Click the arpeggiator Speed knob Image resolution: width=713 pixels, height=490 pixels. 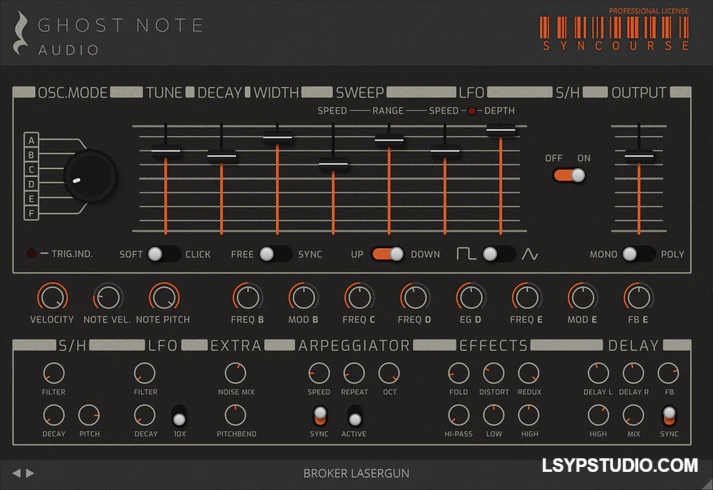319,373
